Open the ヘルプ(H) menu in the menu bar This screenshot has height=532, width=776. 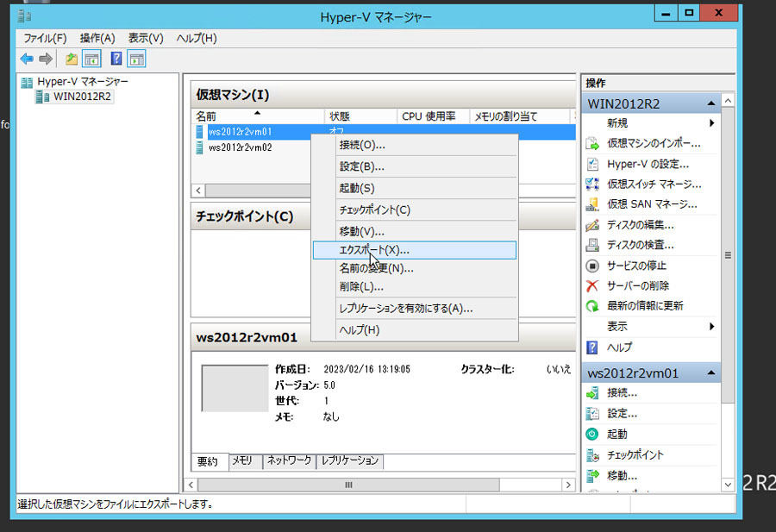(x=197, y=38)
